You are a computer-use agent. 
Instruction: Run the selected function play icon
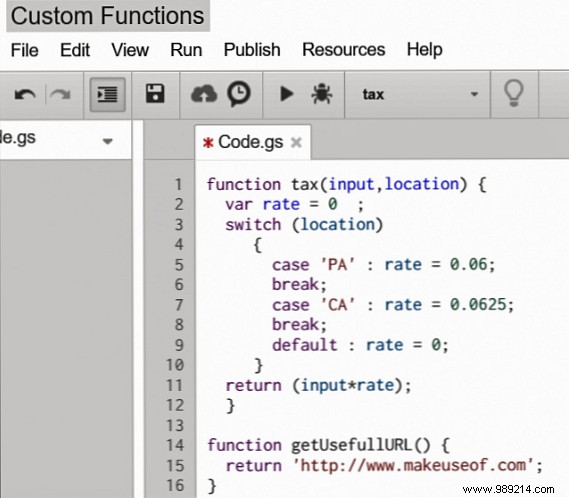click(287, 94)
